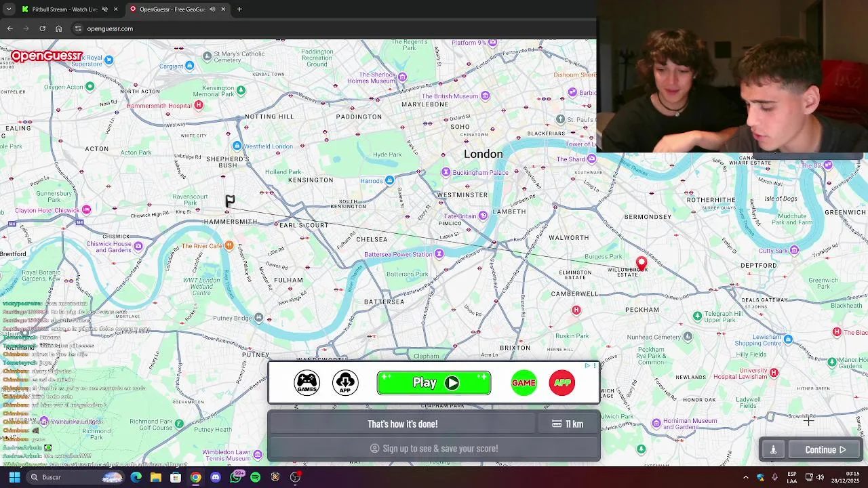The width and height of the screenshot is (868, 488).
Task: Open Discord from the taskbar
Action: (216, 477)
